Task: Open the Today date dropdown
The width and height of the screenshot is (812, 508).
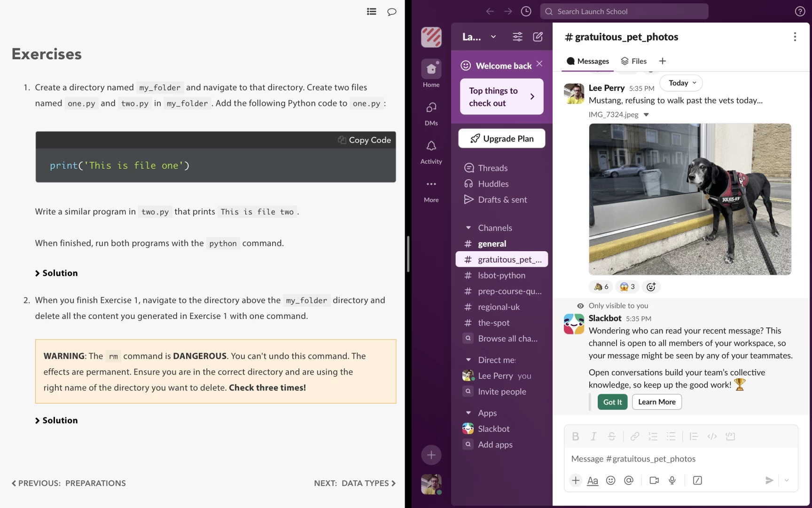Action: coord(681,83)
